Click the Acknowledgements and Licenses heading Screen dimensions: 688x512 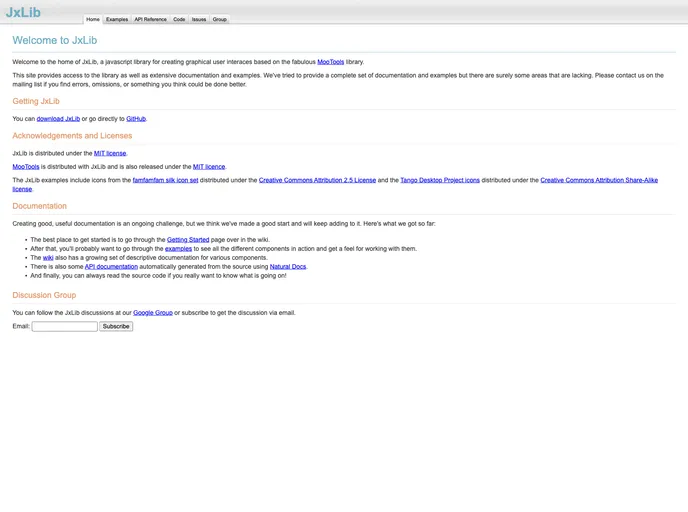[72, 136]
